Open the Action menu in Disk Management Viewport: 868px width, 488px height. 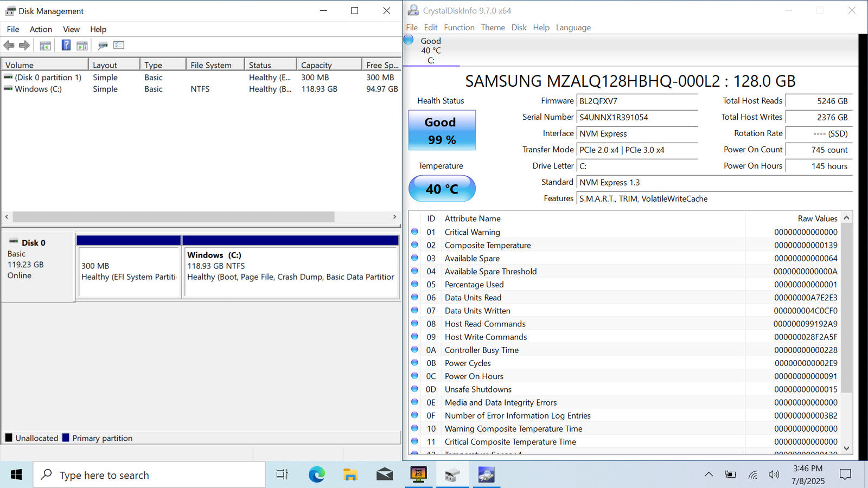point(41,29)
